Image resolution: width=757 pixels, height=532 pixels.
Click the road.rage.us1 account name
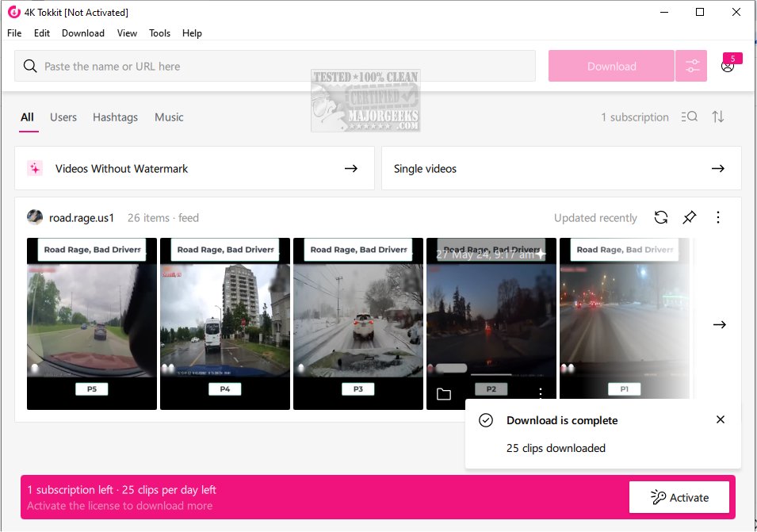[82, 218]
